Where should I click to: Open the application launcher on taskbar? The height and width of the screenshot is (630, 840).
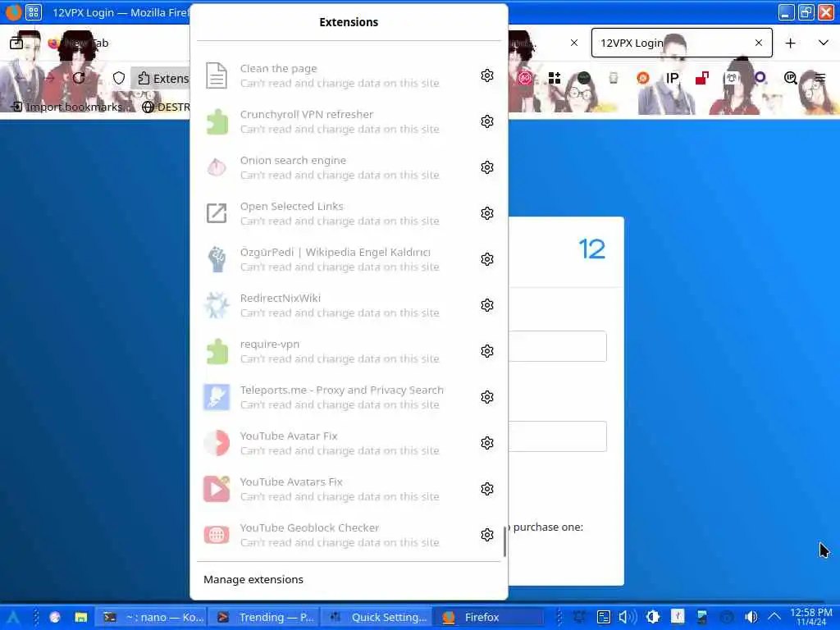(13, 617)
